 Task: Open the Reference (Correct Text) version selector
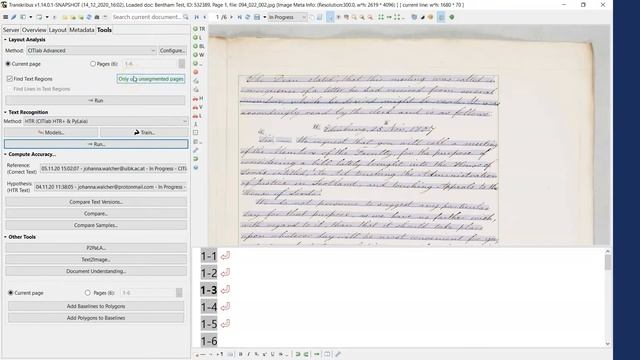click(x=113, y=169)
